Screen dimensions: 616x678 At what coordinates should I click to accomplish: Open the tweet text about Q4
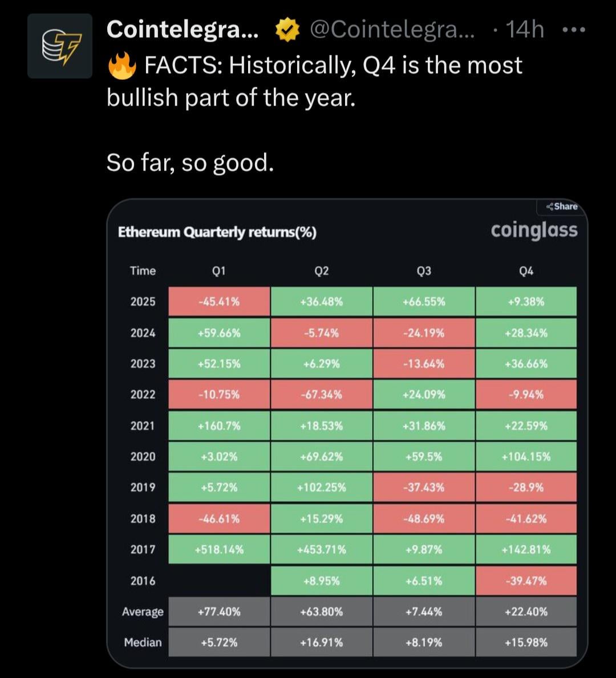tap(314, 81)
